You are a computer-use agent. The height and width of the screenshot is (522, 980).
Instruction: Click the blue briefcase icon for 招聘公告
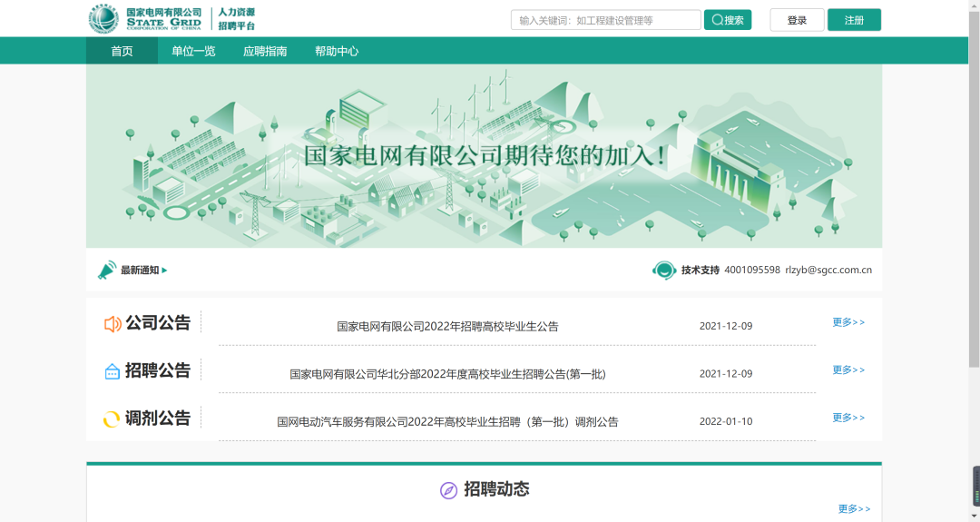point(112,371)
